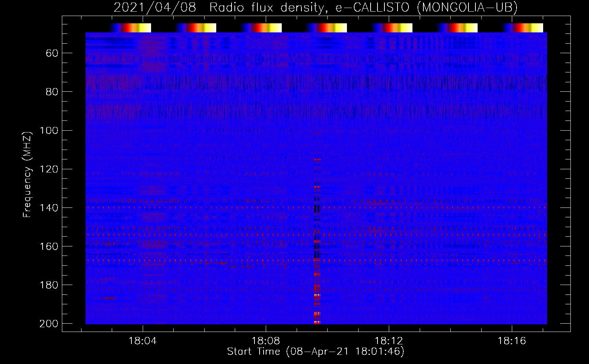Click the e-CALLISTO text in the title
589x364 pixels.
click(x=373, y=7)
